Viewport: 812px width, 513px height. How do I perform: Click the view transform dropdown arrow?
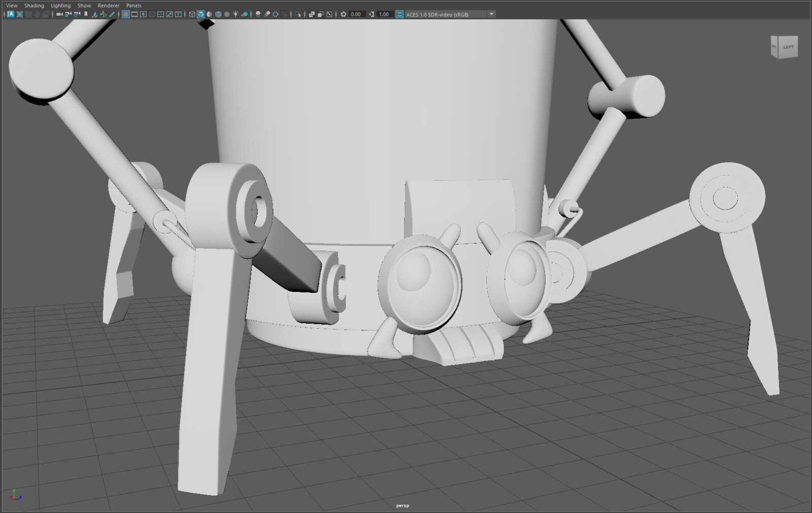492,14
